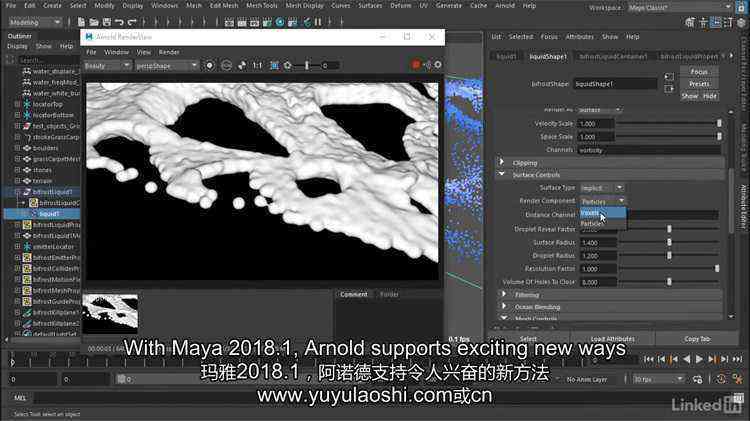Open the Surface Type dropdown

pyautogui.click(x=602, y=188)
